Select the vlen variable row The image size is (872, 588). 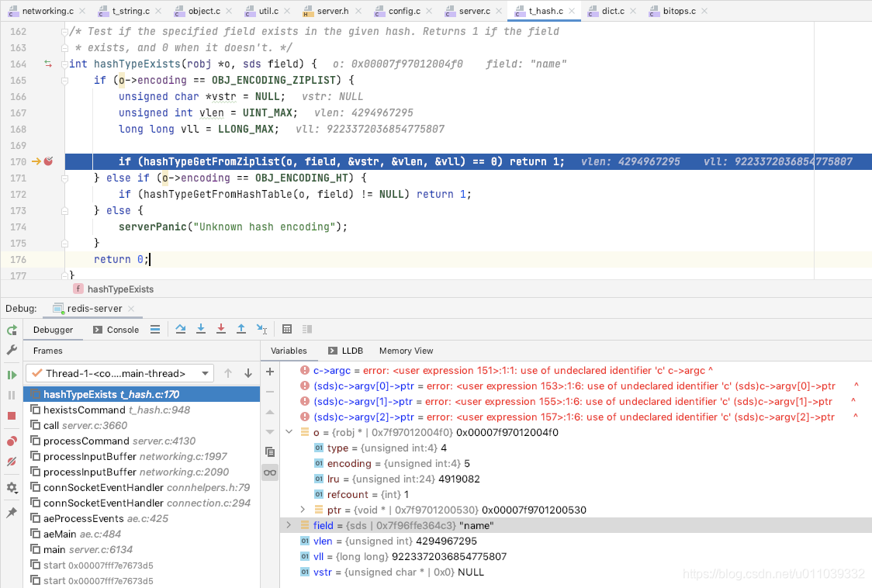point(576,541)
